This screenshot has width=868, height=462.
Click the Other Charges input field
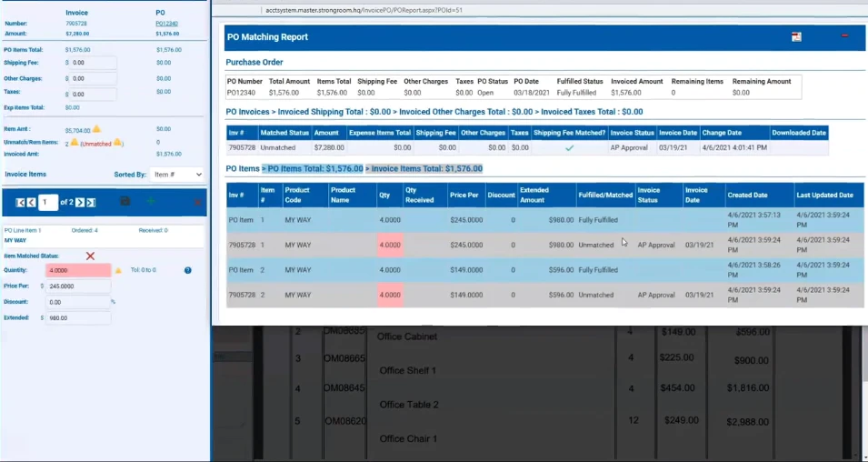click(93, 78)
